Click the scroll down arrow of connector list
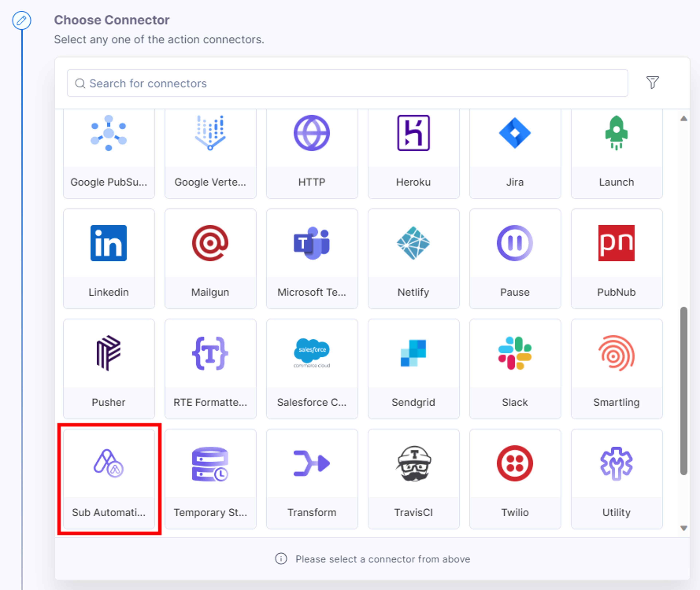Viewport: 700px width, 590px height. (x=684, y=528)
